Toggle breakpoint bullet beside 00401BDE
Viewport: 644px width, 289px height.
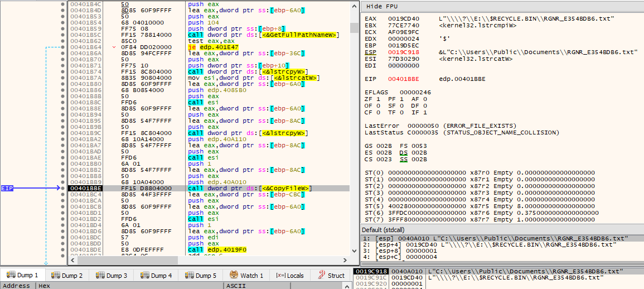[62, 249]
